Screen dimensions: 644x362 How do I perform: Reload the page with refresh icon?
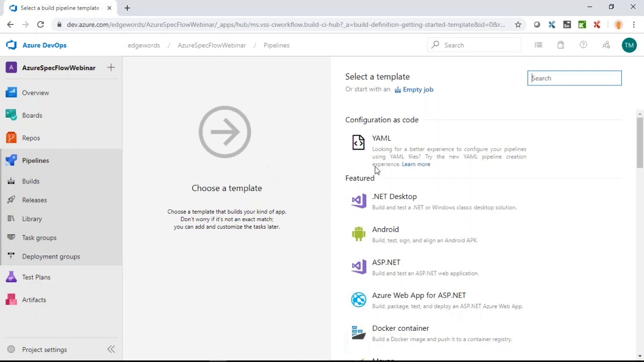41,24
